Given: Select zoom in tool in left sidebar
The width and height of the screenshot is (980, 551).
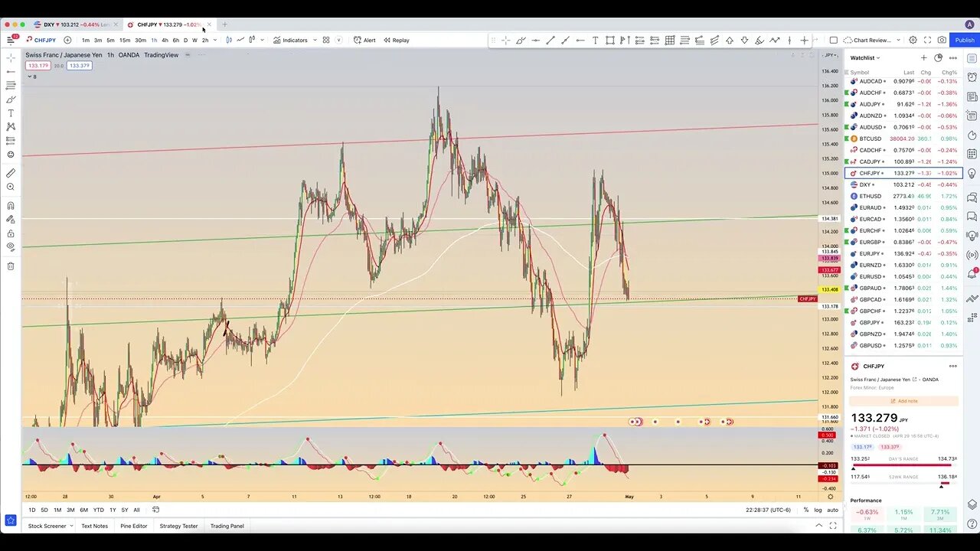Looking at the screenshot, I should pos(11,187).
